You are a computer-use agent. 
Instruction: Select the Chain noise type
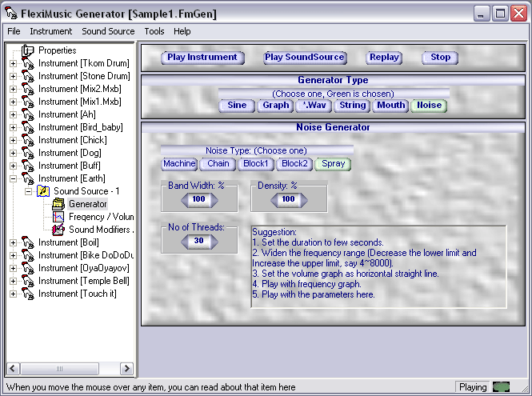pyautogui.click(x=218, y=164)
